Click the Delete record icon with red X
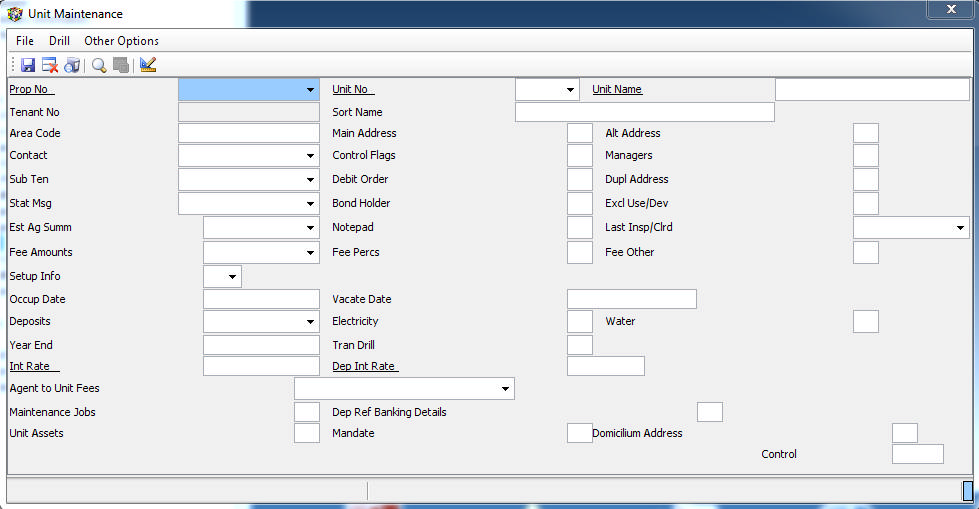The image size is (979, 509). (x=49, y=65)
